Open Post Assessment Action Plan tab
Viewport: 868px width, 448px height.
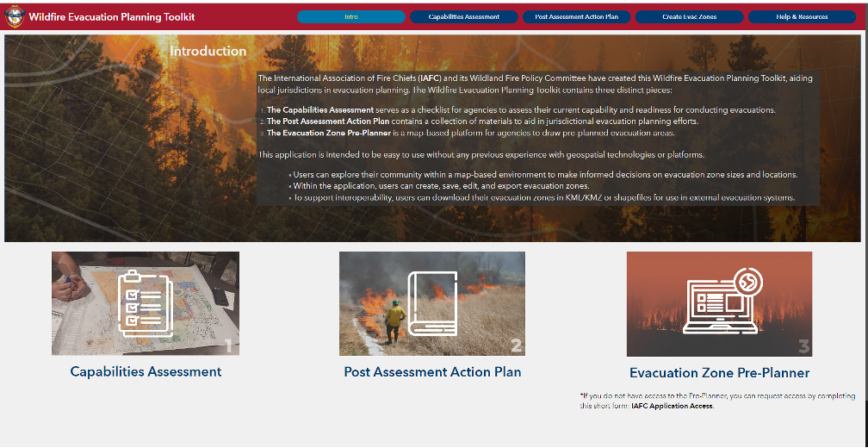[576, 16]
